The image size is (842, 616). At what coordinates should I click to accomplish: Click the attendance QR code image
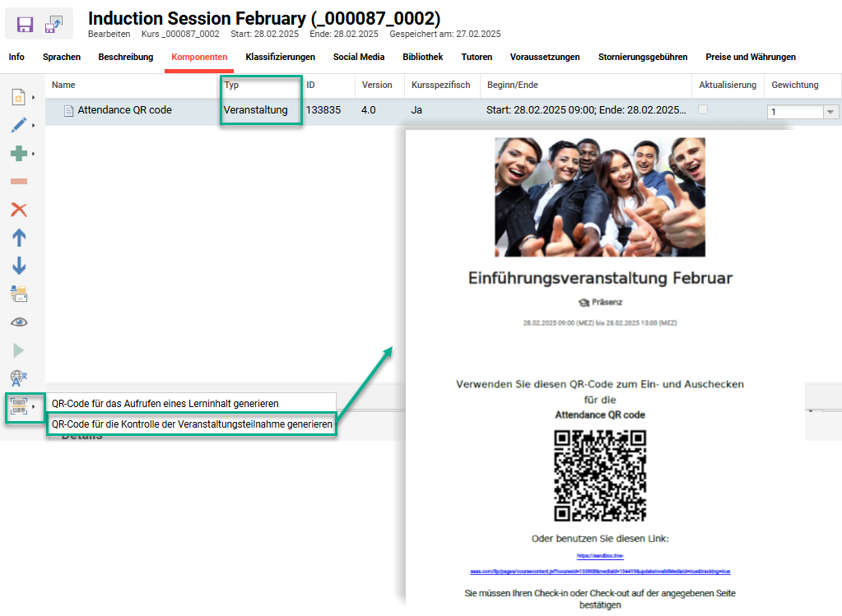tap(600, 475)
